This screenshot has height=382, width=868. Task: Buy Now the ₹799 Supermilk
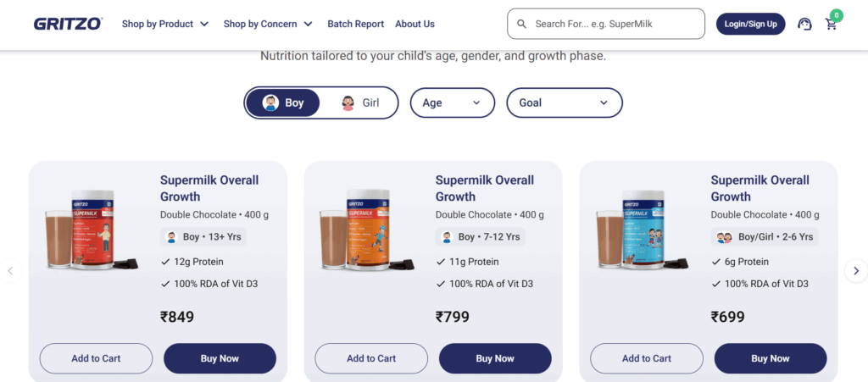(x=495, y=358)
